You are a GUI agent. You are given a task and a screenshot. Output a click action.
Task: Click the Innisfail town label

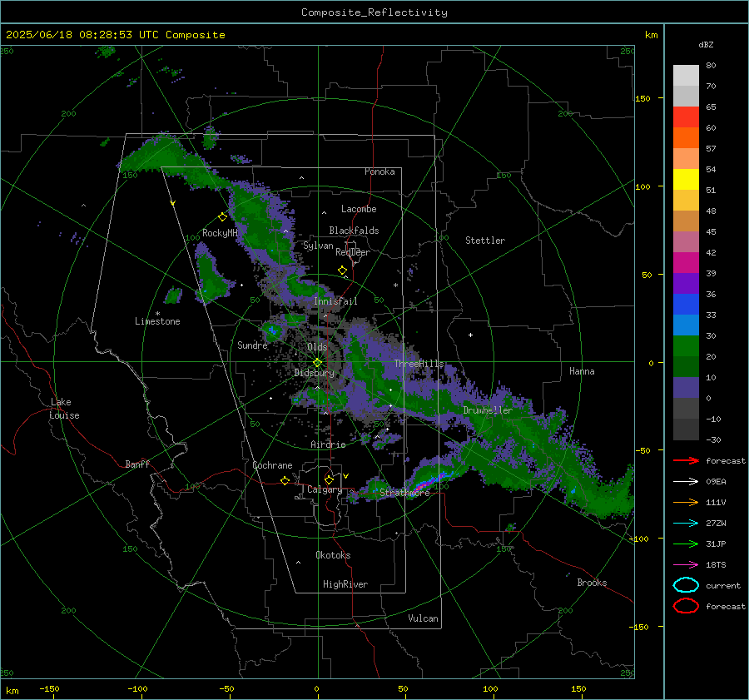click(335, 301)
